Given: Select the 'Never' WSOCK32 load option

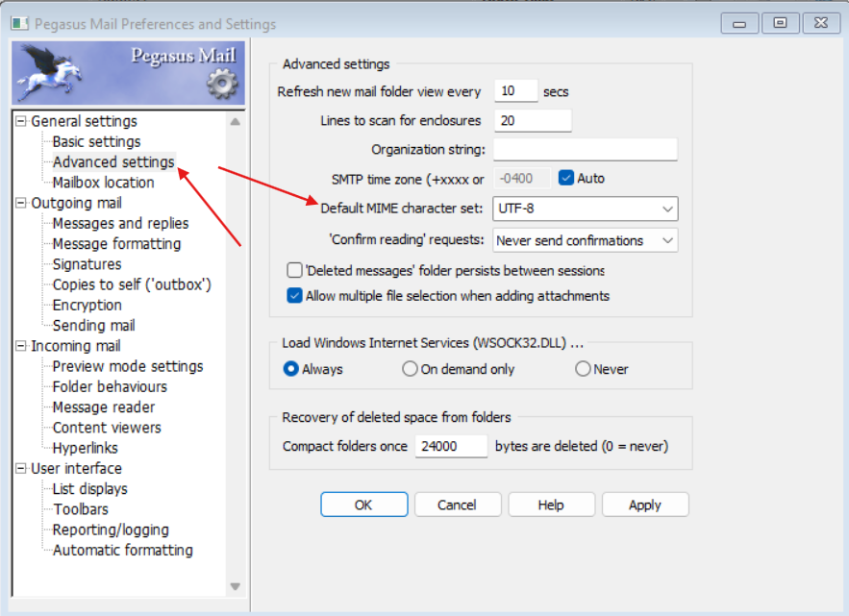Looking at the screenshot, I should [583, 369].
